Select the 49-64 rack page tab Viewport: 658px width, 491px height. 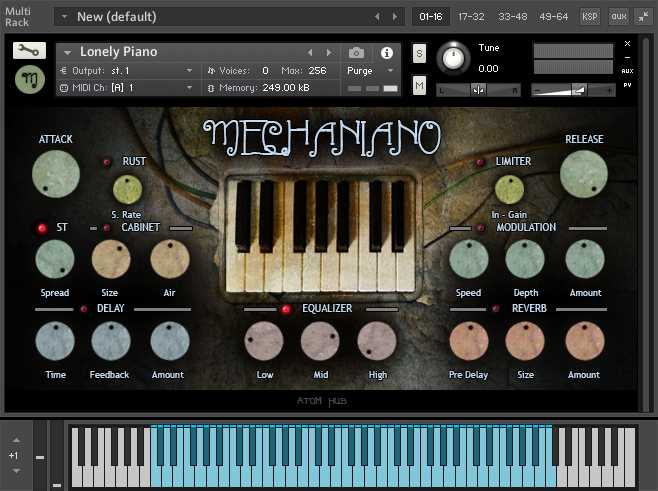point(554,16)
